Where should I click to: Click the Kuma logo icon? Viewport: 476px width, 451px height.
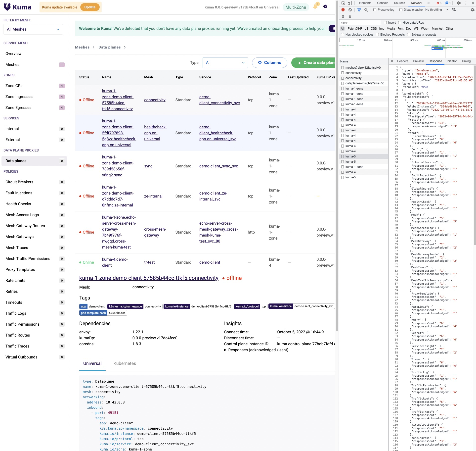click(7, 7)
